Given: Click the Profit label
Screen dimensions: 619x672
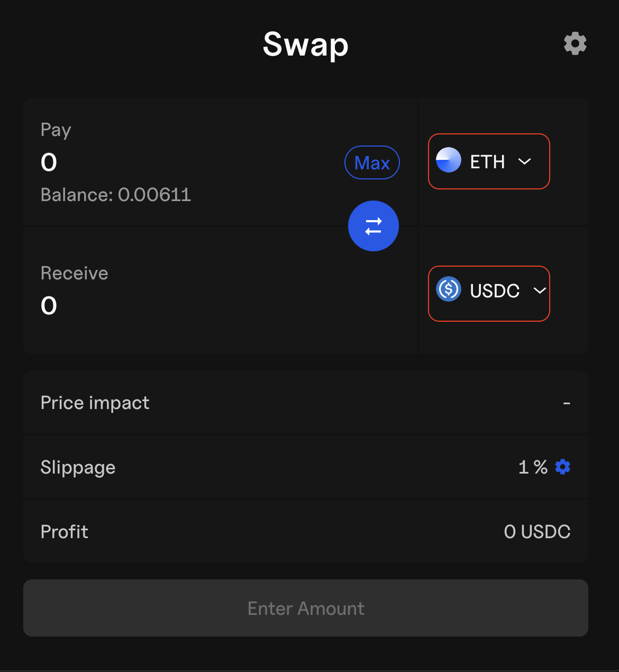Looking at the screenshot, I should click(x=65, y=532).
